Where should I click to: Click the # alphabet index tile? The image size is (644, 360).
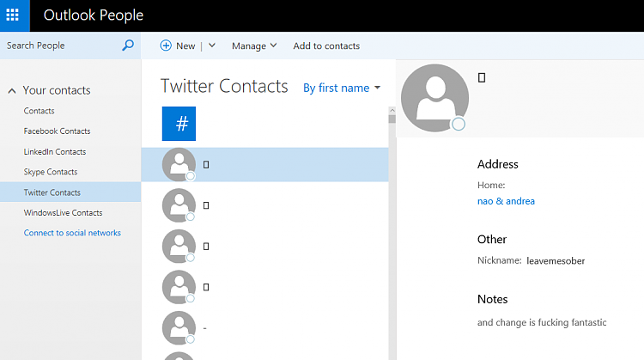179,124
